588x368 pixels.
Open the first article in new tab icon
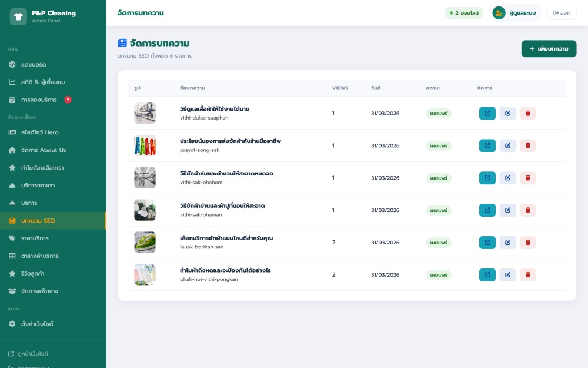[487, 113]
